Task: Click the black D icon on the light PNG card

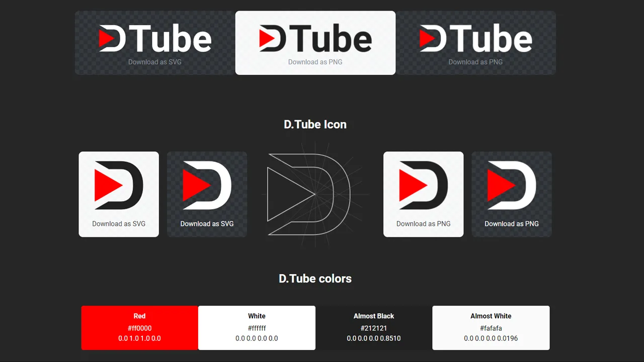Action: point(424,186)
